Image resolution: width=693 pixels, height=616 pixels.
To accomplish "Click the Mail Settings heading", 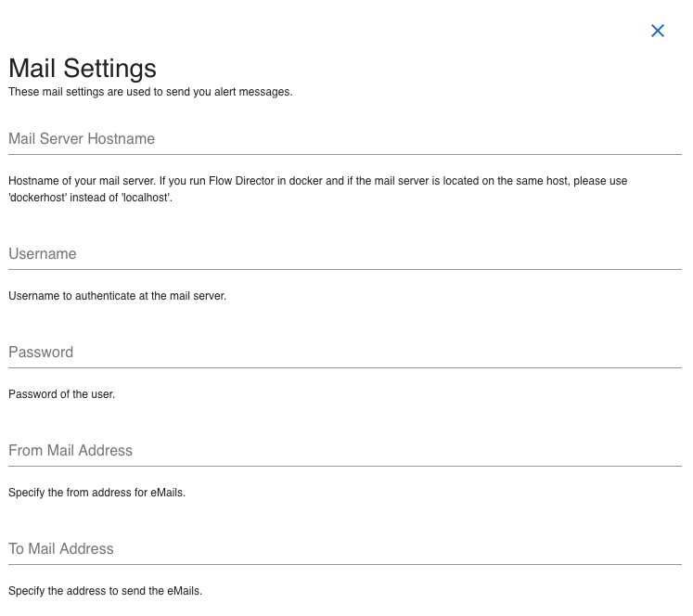I will (83, 68).
